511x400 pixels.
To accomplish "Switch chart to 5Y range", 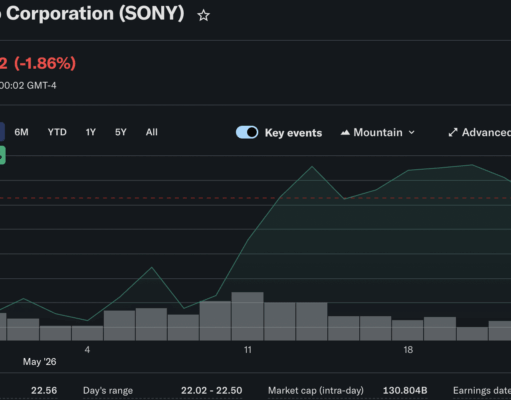I will coord(121,132).
